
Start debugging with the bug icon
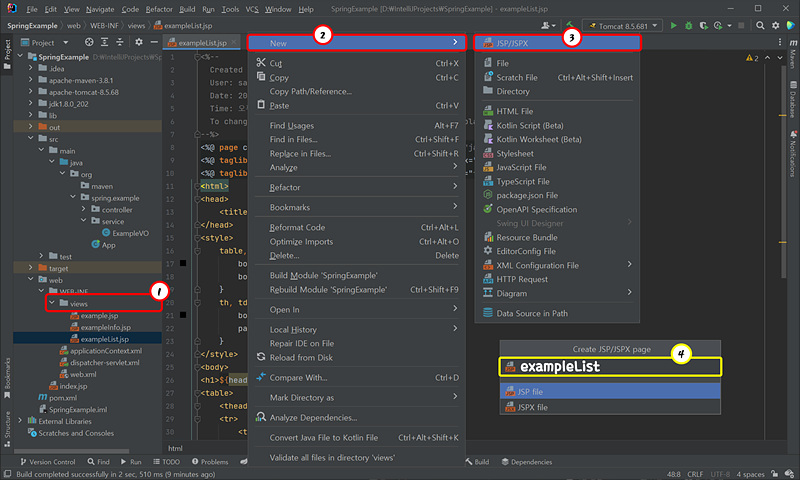pos(688,26)
